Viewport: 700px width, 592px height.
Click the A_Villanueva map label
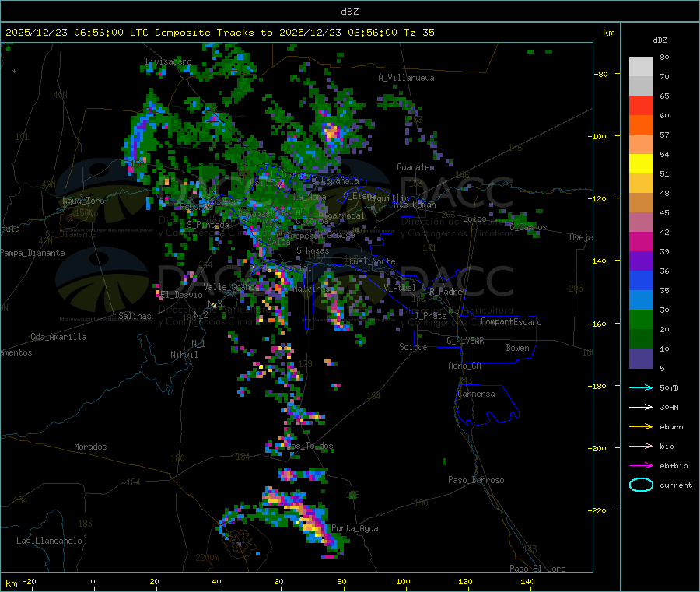pos(406,78)
